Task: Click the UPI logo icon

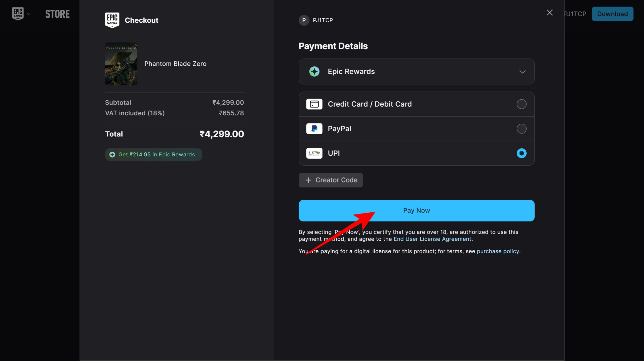Action: tap(314, 153)
